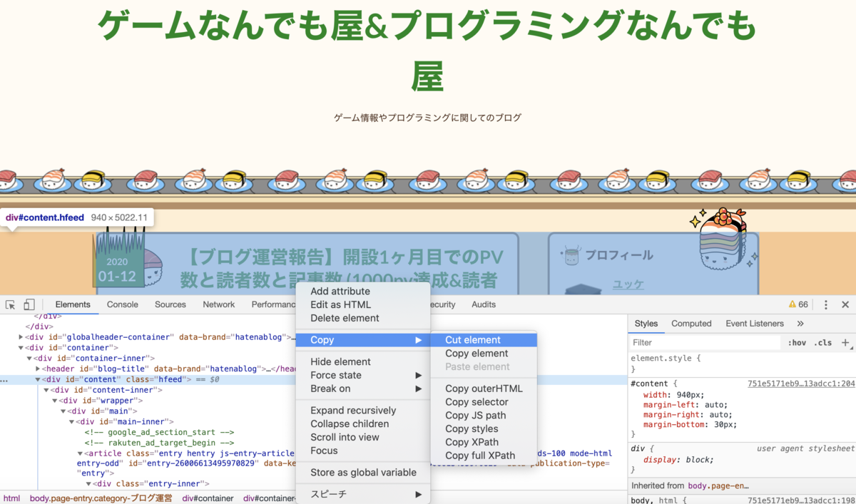Click the html breadcrumb item
856x504 pixels.
pos(11,498)
